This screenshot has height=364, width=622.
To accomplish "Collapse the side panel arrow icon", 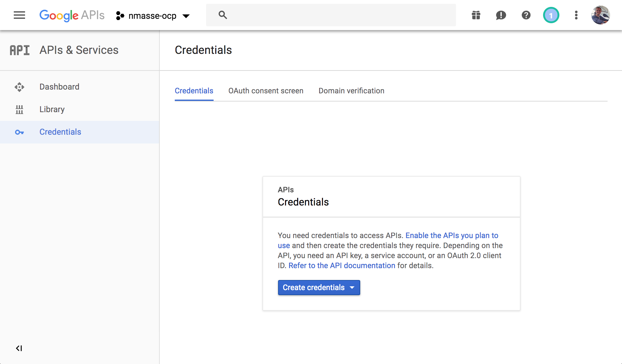I will pyautogui.click(x=19, y=348).
